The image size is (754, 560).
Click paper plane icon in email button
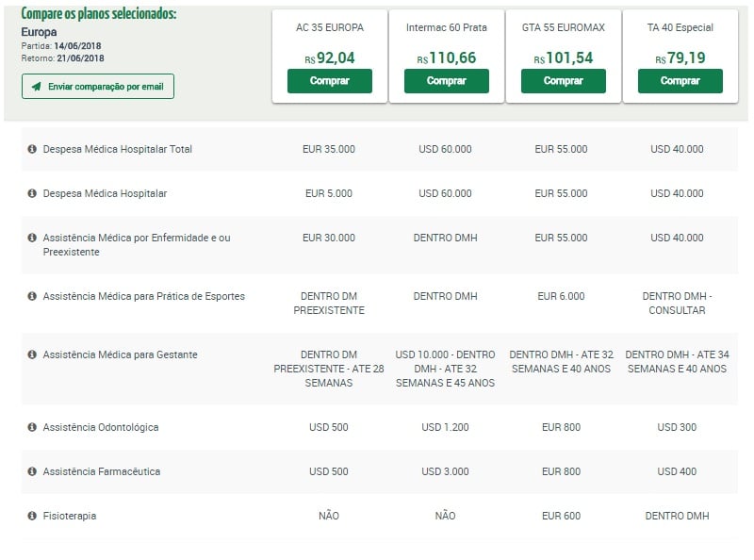[x=37, y=87]
